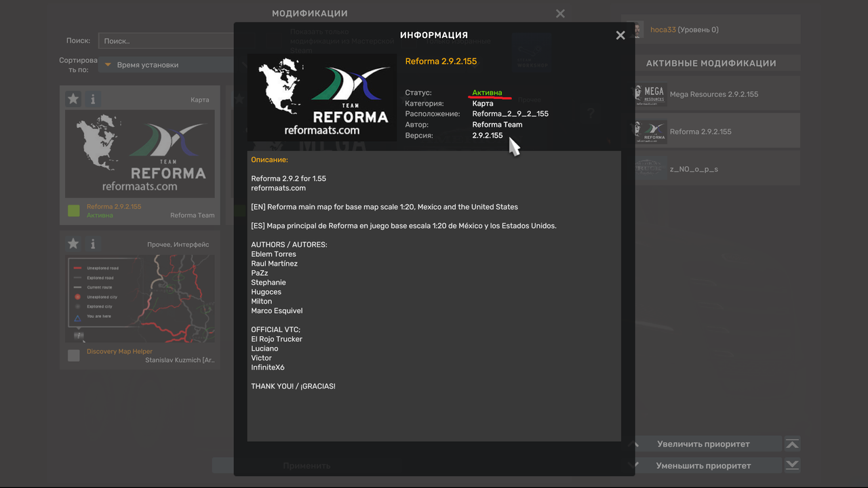
Task: Click the Reforma Team author value in the dialog
Action: click(x=497, y=125)
